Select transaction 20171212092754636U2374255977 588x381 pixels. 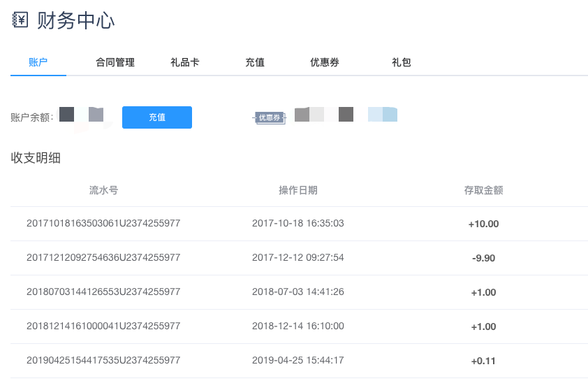pyautogui.click(x=103, y=258)
